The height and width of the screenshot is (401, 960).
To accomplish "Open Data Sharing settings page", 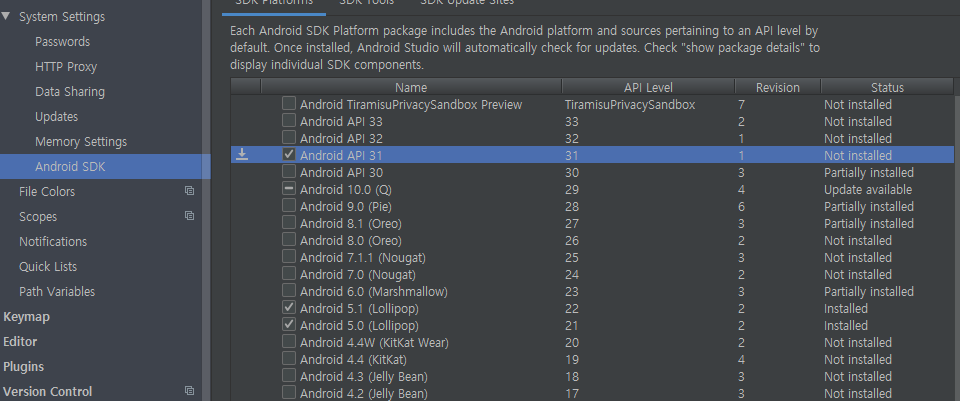I will click(x=70, y=92).
